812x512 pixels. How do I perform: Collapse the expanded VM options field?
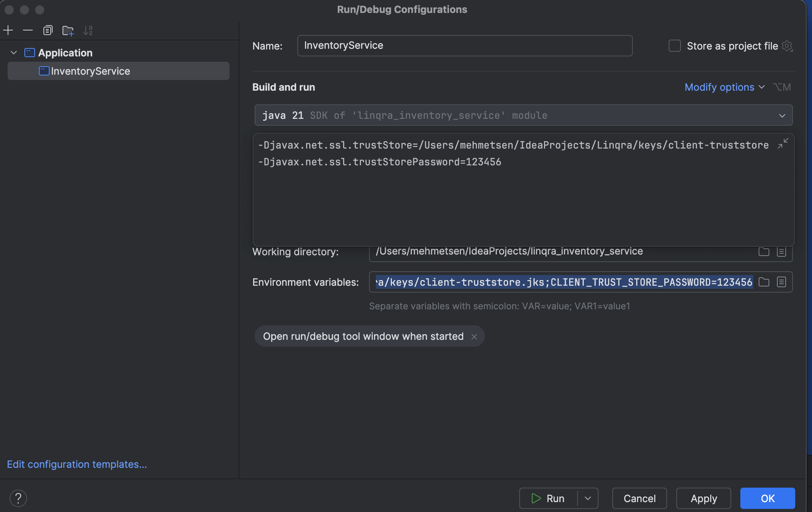tap(783, 143)
